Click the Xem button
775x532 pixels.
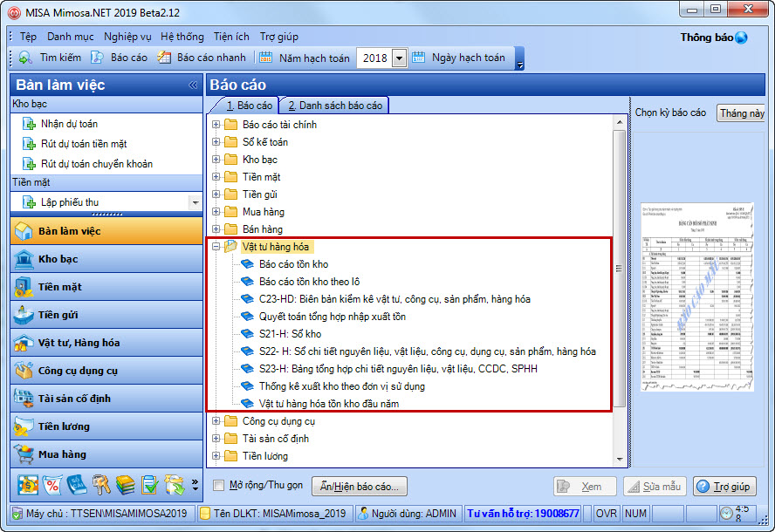coord(586,487)
